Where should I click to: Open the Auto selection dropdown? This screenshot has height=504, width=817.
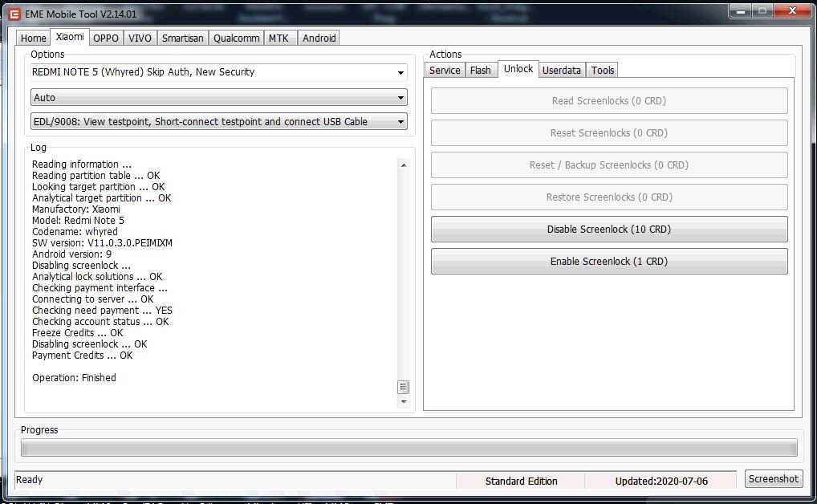(x=219, y=97)
